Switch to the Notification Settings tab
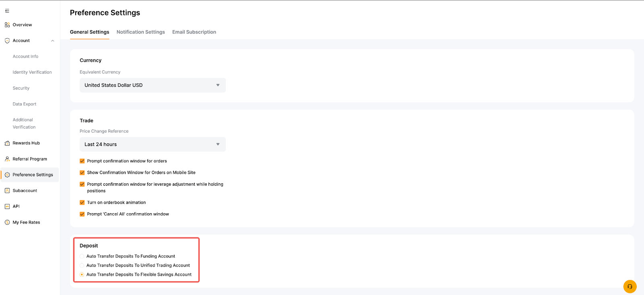Screen dimensions: 644x295 (x=140, y=32)
